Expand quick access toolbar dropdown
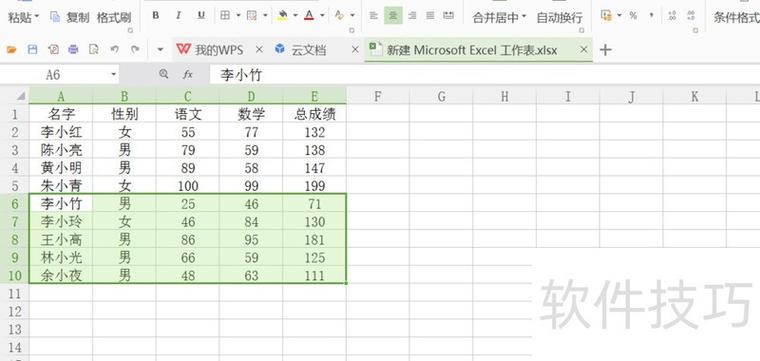This screenshot has height=361, width=760. (160, 49)
